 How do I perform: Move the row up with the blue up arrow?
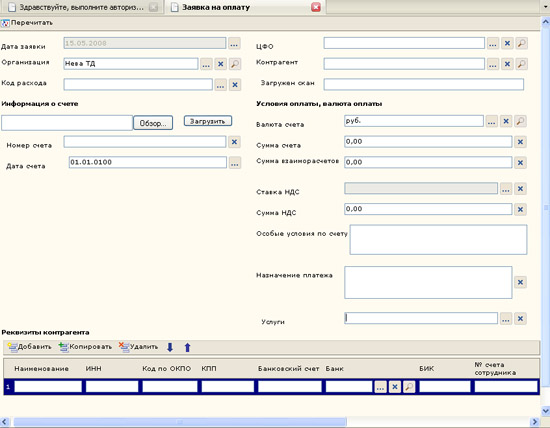[188, 347]
